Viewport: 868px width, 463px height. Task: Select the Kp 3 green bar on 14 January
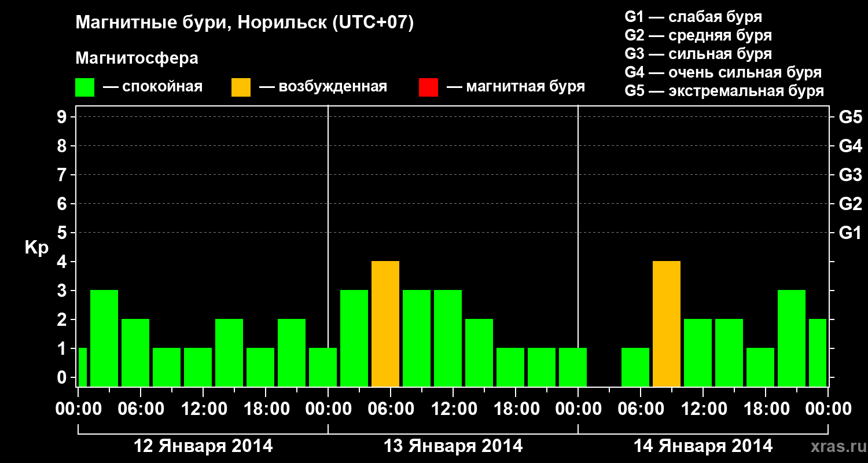click(792, 338)
